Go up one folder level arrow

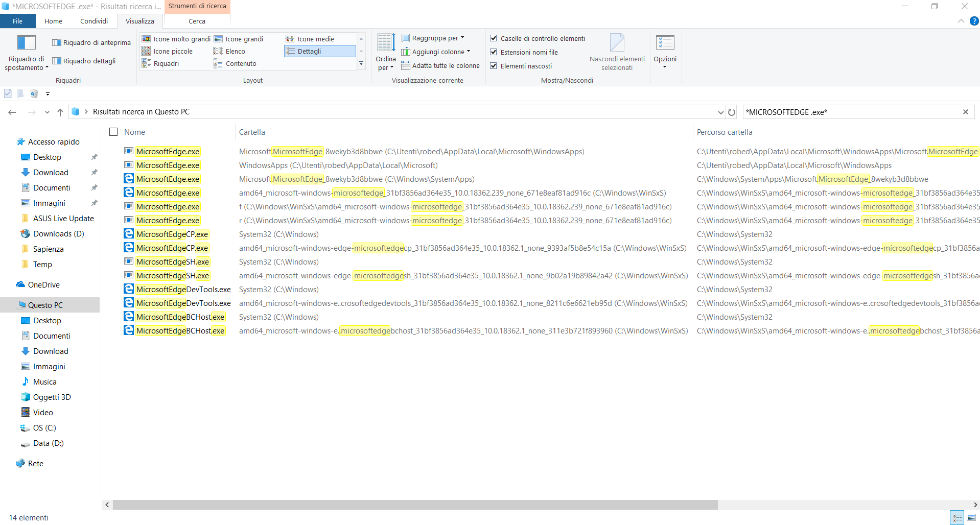point(60,112)
